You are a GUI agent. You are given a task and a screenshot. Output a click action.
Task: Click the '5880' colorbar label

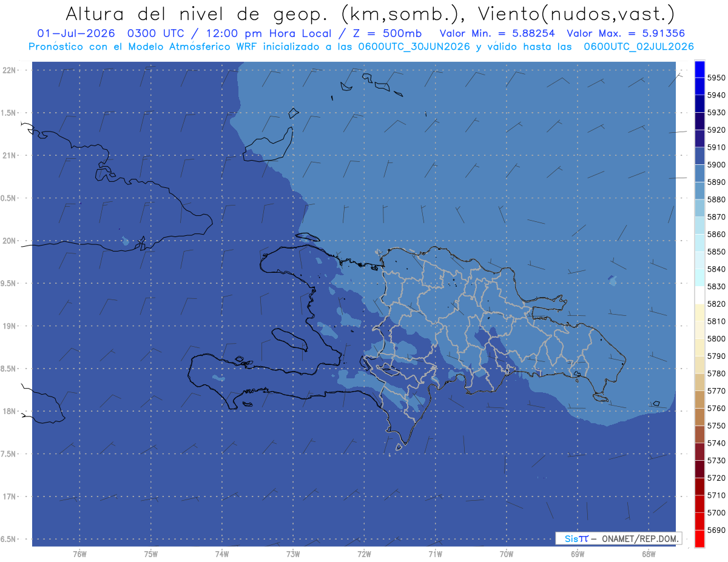[x=716, y=199]
